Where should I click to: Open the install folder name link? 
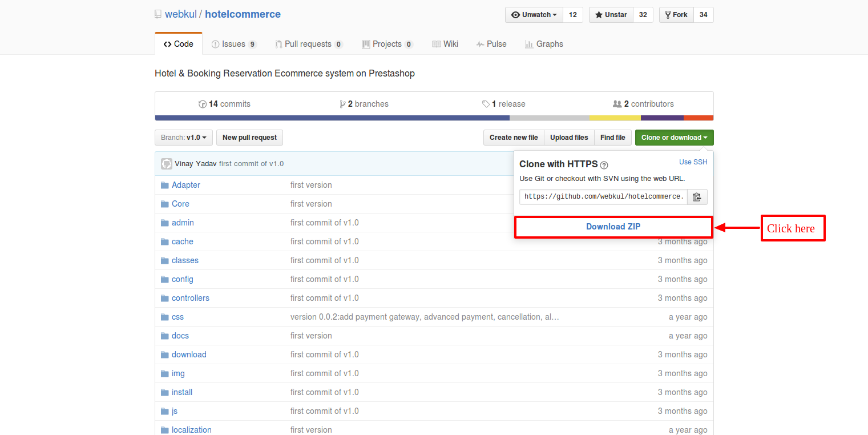click(x=182, y=392)
